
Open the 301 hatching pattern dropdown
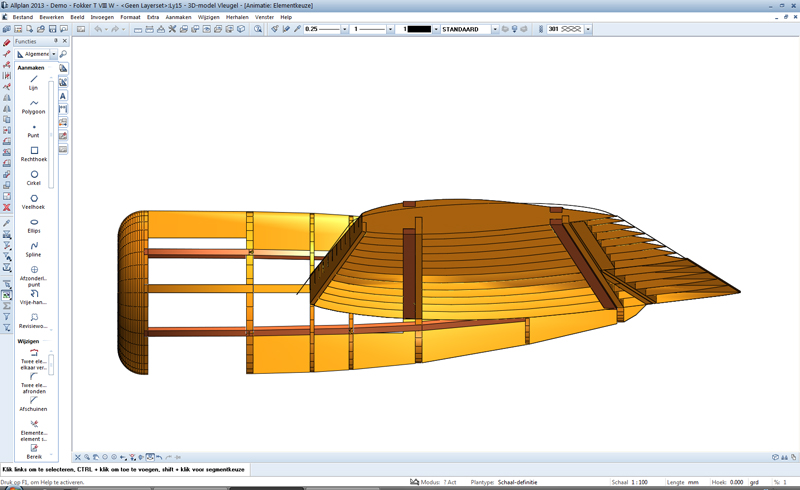point(588,30)
